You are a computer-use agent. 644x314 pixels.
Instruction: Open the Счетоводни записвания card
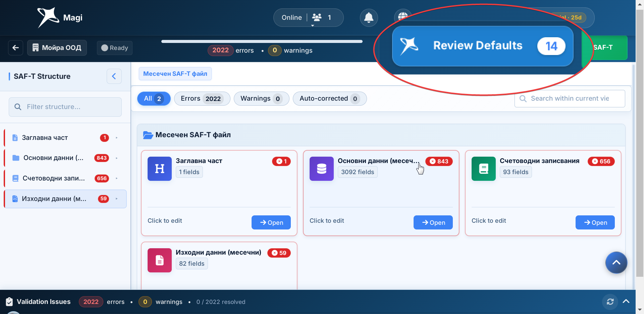tap(595, 222)
